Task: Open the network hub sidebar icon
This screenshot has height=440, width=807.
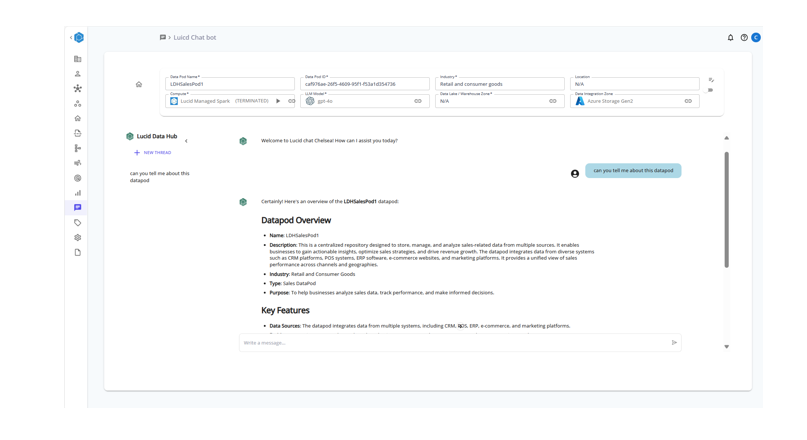Action: [x=78, y=89]
